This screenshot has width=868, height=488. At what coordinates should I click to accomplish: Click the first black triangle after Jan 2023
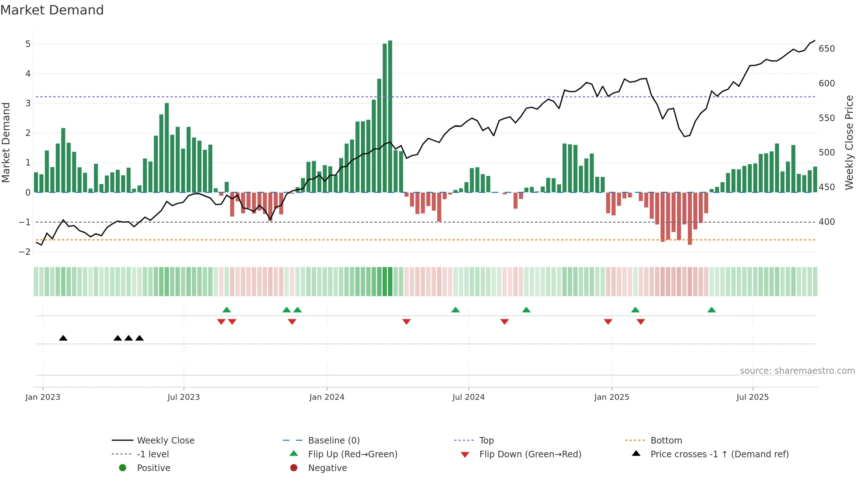point(63,338)
